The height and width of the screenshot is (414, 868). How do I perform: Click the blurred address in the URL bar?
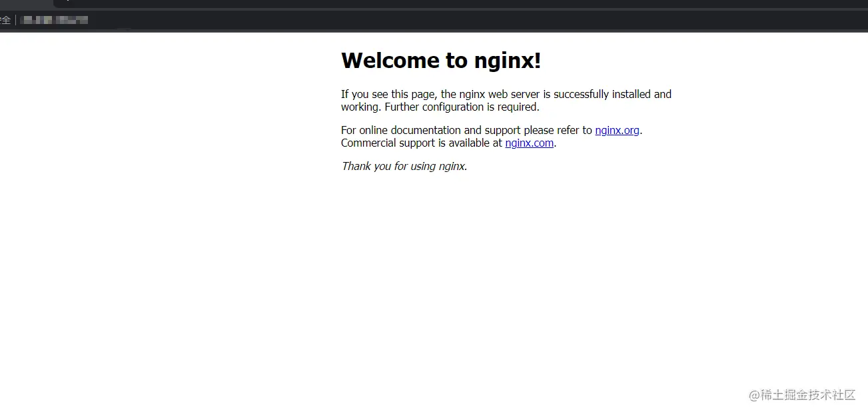(55, 20)
